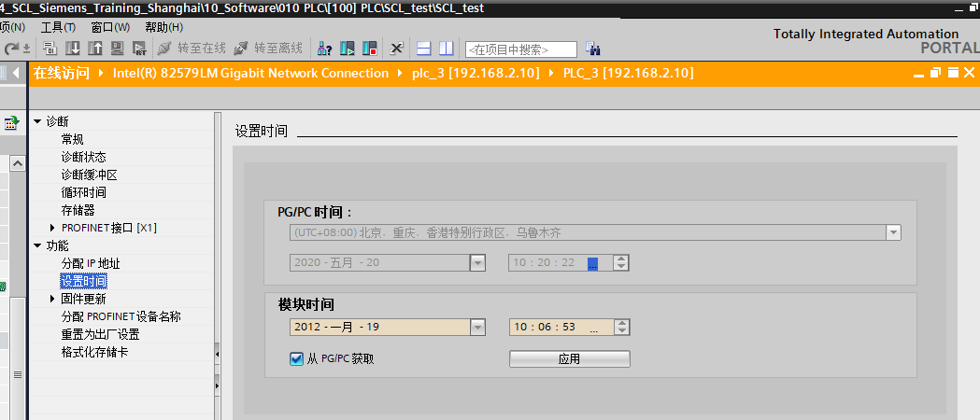The height and width of the screenshot is (420, 980).
Task: Open the UTC+08:00 time zone dropdown
Action: [893, 232]
